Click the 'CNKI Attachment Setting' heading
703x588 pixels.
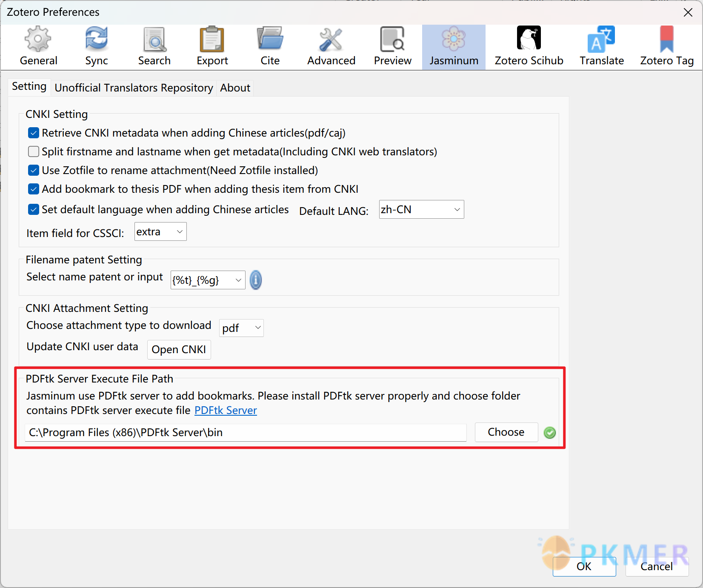(87, 308)
